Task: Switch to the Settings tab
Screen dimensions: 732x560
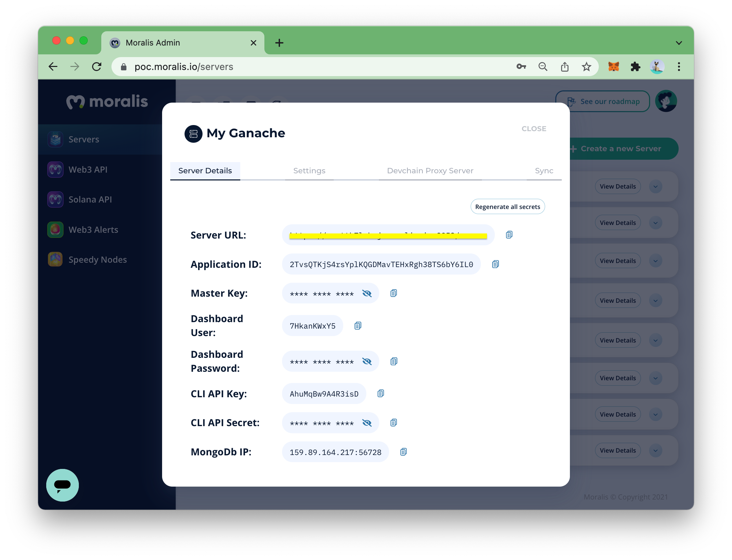Action: (310, 171)
